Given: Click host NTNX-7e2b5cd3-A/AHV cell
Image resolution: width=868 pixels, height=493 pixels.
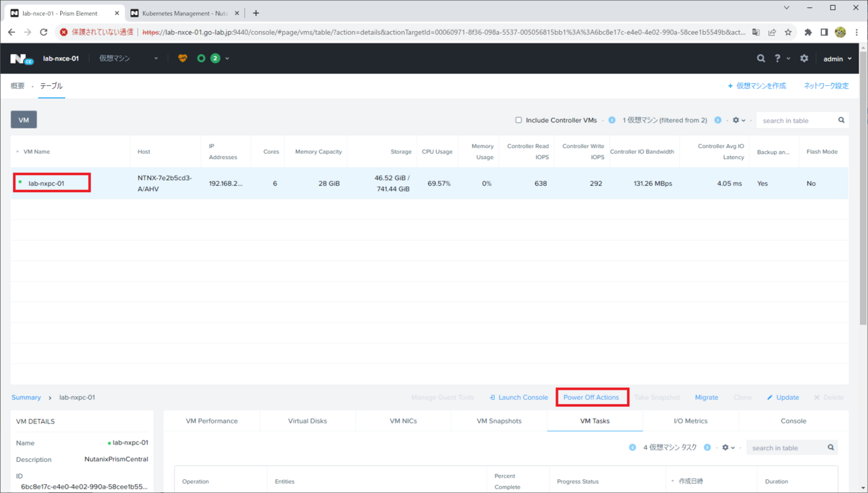Looking at the screenshot, I should click(165, 184).
